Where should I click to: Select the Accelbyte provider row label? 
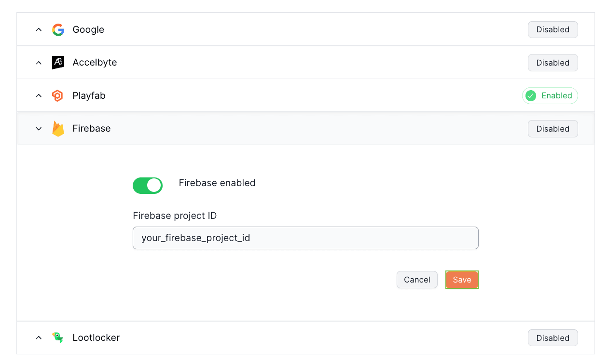tap(95, 63)
